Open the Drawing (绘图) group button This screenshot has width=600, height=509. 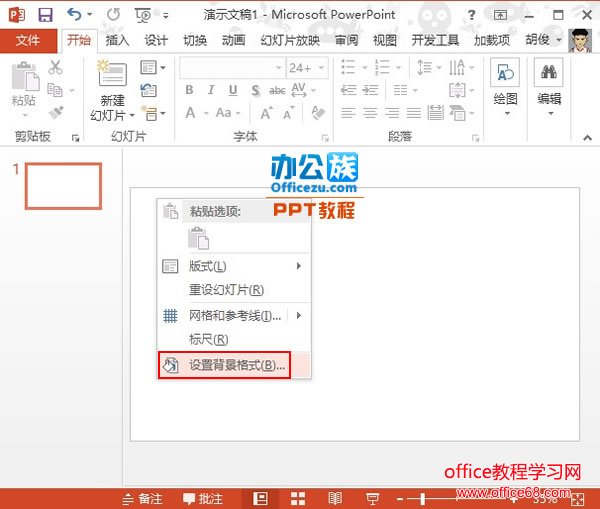[x=505, y=88]
